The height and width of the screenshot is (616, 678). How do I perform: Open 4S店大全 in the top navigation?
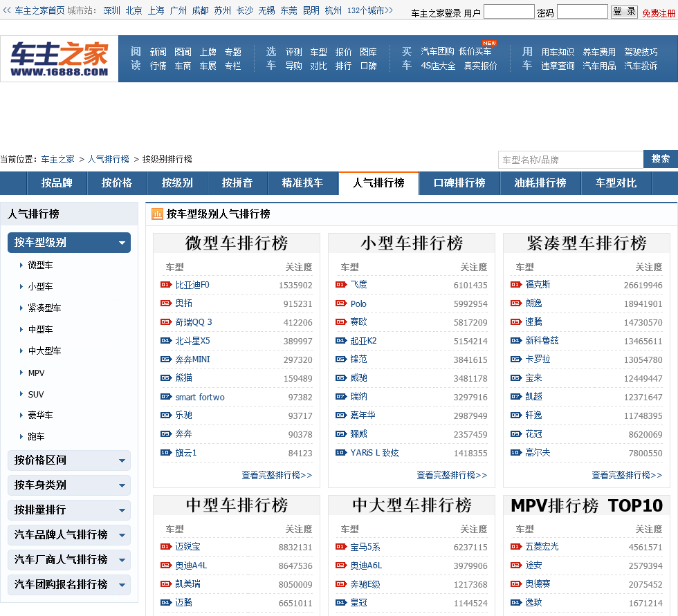pos(438,66)
